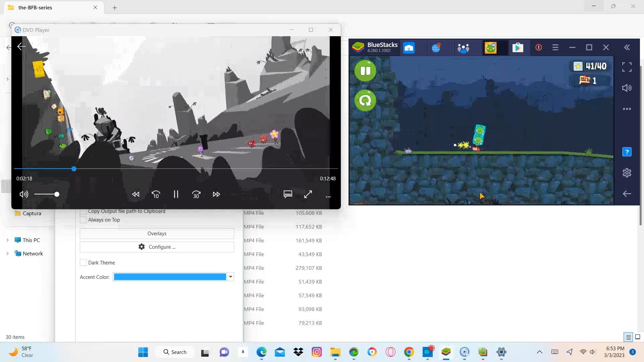Open Dropbox from the taskbar
Screen dimensions: 644x362
coord(298,352)
